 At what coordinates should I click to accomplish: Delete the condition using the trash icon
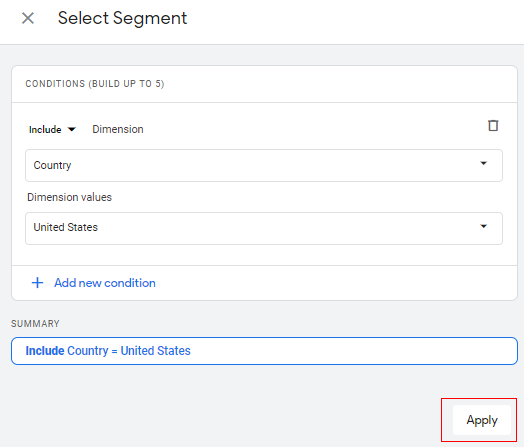pos(493,126)
